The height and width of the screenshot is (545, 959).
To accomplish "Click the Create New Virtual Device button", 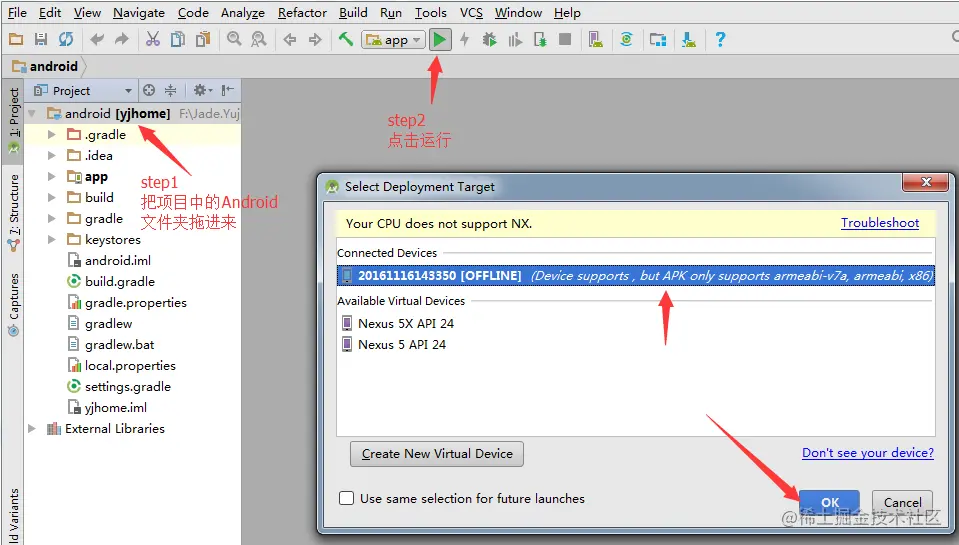I will point(437,454).
